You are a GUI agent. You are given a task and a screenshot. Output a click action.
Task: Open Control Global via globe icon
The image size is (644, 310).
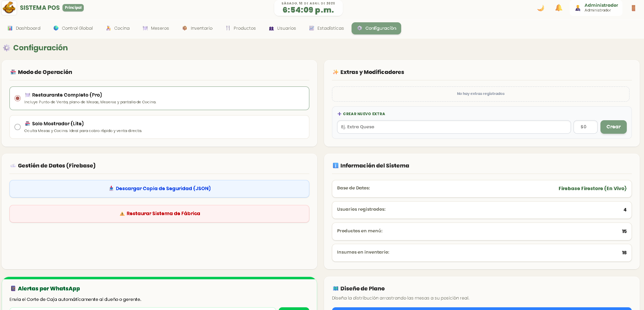coord(56,28)
